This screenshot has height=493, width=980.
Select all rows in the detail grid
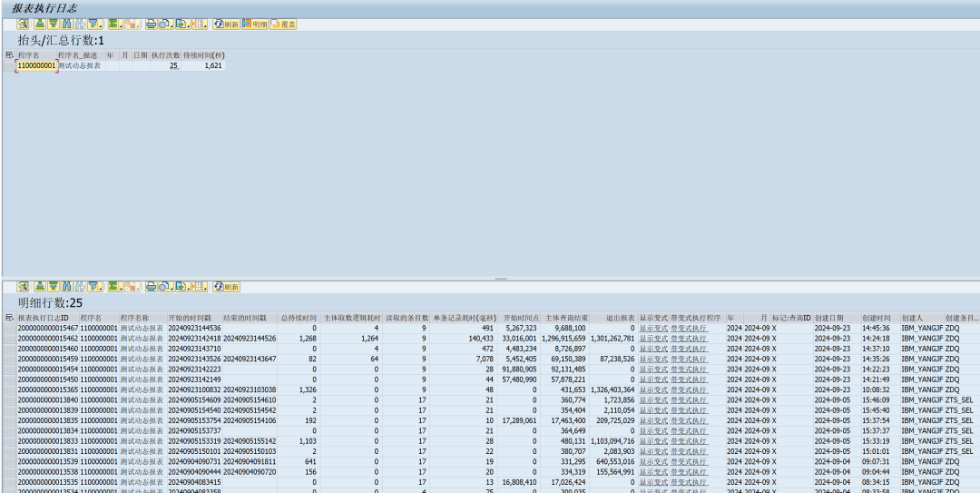9,318
